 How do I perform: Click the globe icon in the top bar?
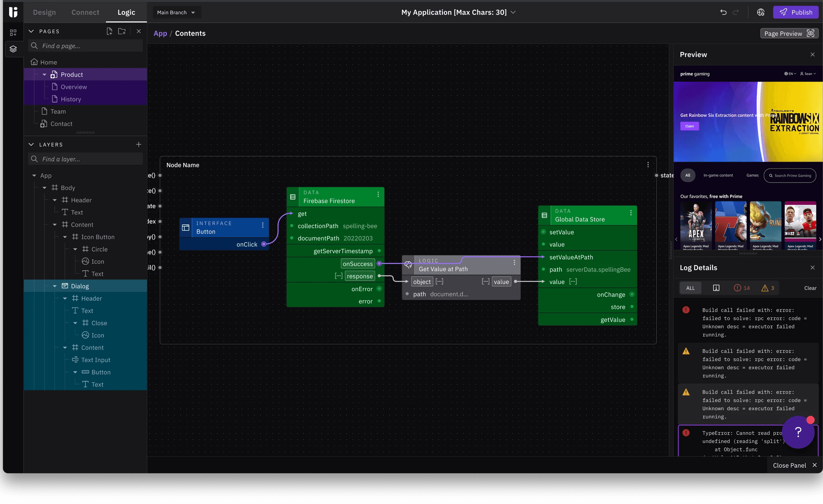tap(761, 12)
